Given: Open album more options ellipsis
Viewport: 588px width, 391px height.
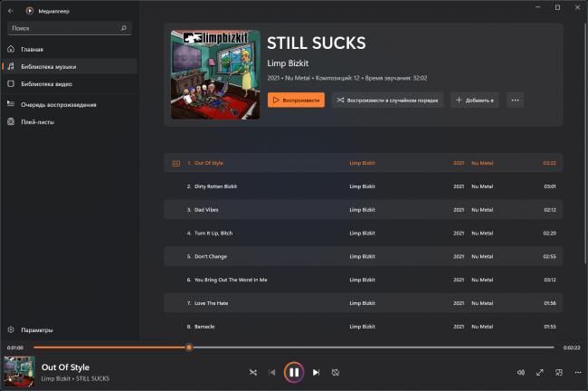Looking at the screenshot, I should pyautogui.click(x=515, y=100).
